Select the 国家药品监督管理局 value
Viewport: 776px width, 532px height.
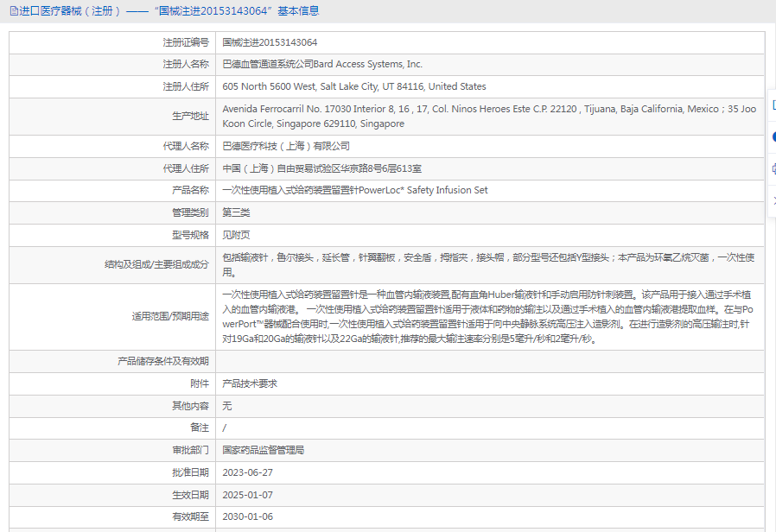click(264, 451)
